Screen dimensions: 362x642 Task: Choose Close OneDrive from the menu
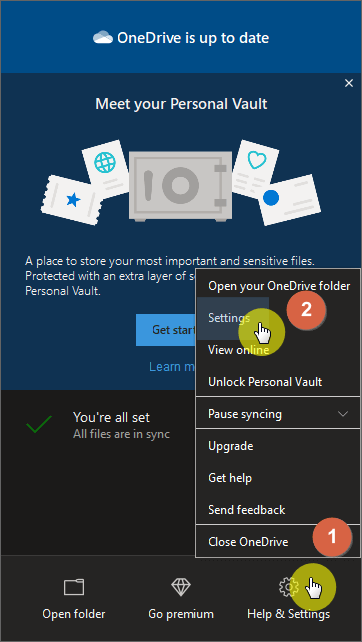point(278,542)
